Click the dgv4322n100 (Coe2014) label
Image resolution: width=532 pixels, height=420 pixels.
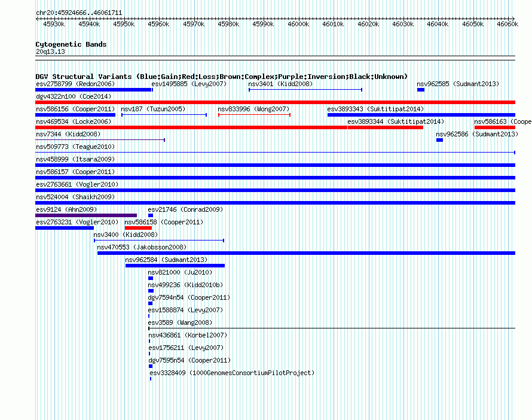pyautogui.click(x=74, y=96)
